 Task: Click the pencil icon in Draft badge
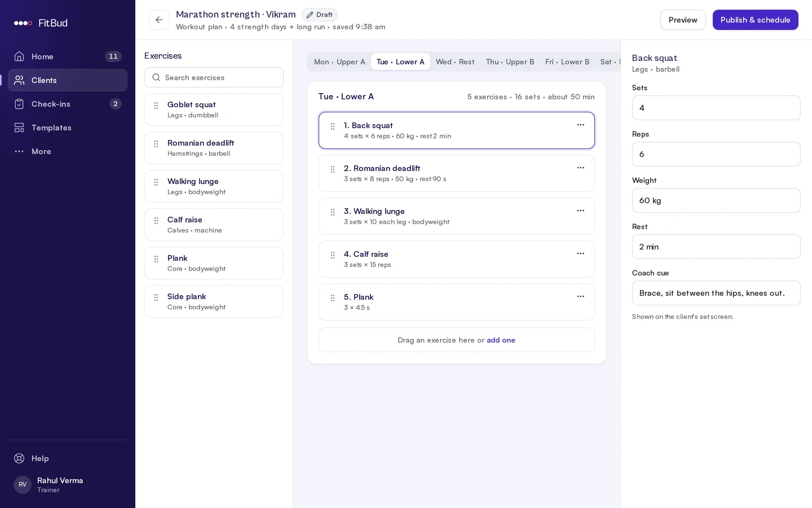tap(310, 15)
